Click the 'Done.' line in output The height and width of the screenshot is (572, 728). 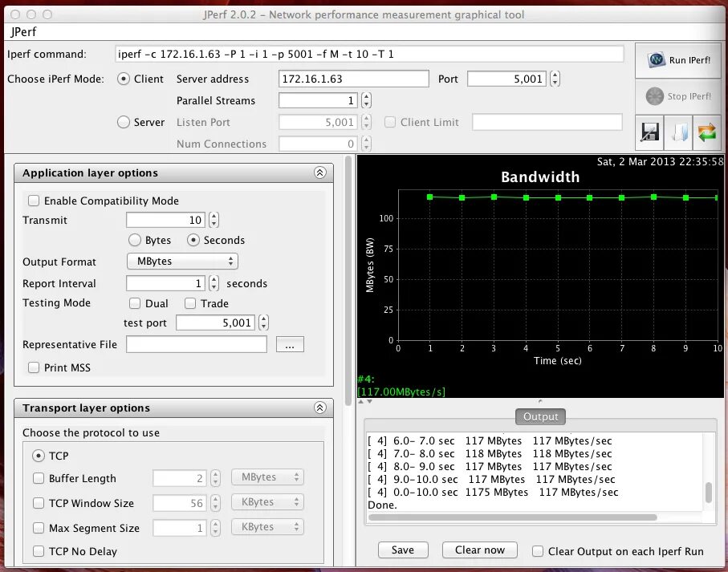(383, 505)
